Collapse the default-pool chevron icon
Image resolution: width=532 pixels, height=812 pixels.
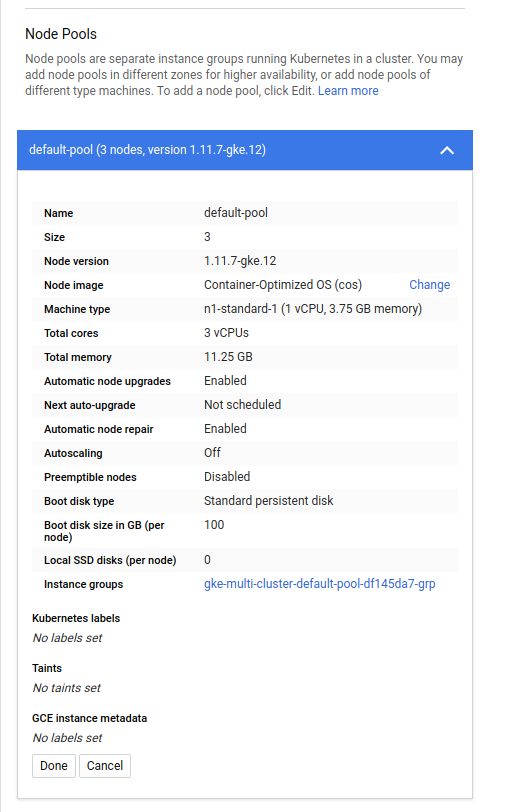click(447, 151)
